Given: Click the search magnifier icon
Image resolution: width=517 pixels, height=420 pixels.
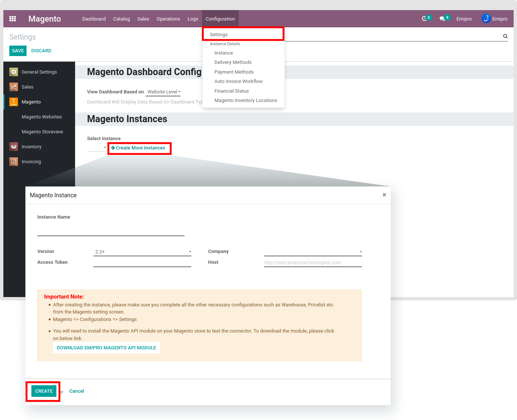Looking at the screenshot, I should point(505,36).
